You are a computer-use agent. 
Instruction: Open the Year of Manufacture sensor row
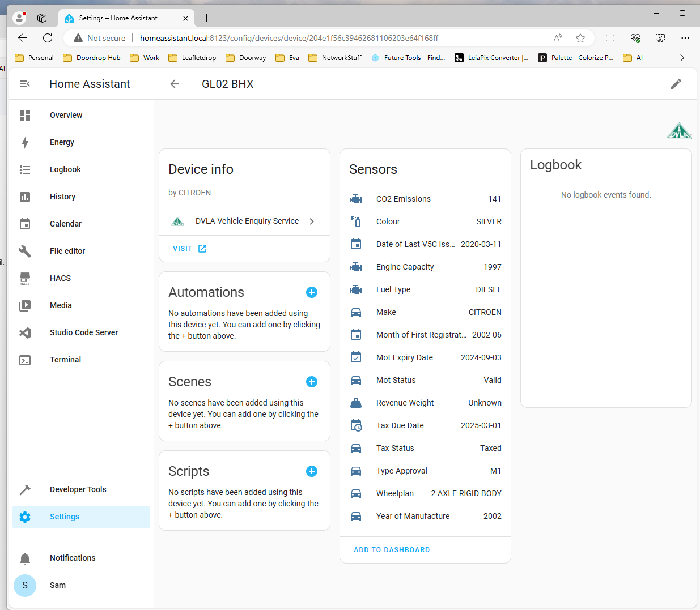coord(425,516)
